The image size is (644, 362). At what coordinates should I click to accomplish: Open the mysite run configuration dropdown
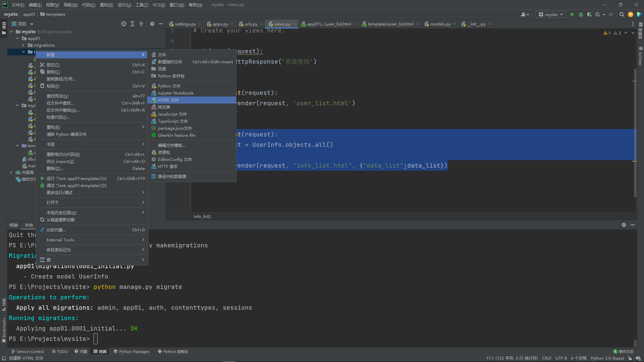[x=551, y=14]
